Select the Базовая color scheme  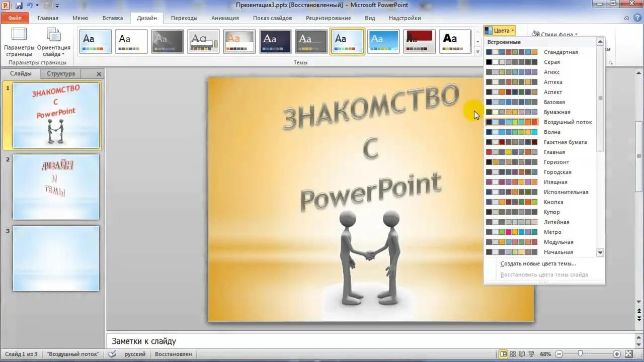[541, 102]
